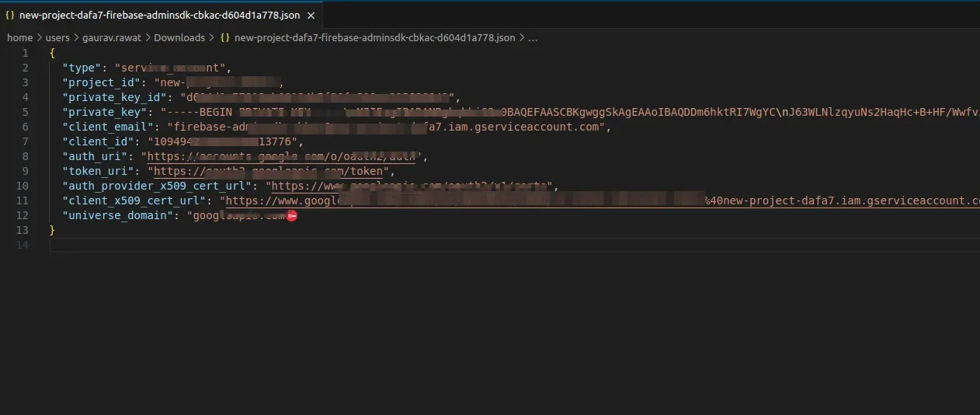Screen dimensions: 980x415
Task: Open the home breadcrumb segment
Action: coord(19,37)
